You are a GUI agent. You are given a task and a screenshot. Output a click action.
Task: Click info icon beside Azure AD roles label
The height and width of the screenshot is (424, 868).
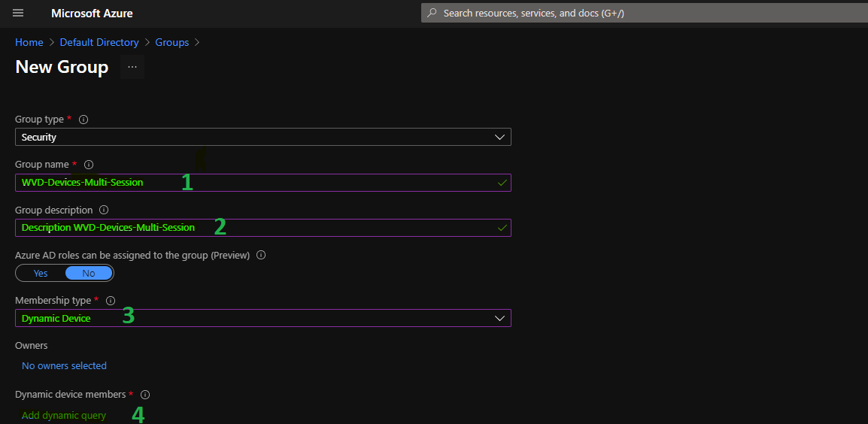261,255
